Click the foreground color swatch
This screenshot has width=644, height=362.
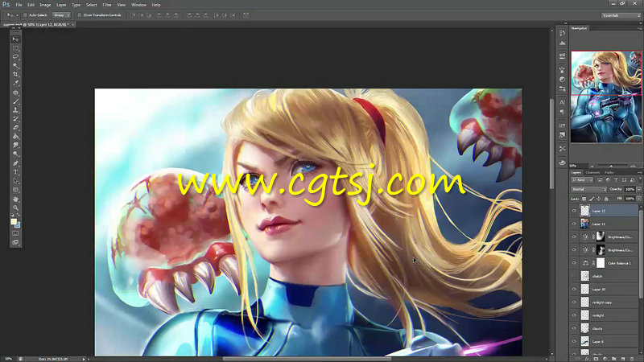14,222
